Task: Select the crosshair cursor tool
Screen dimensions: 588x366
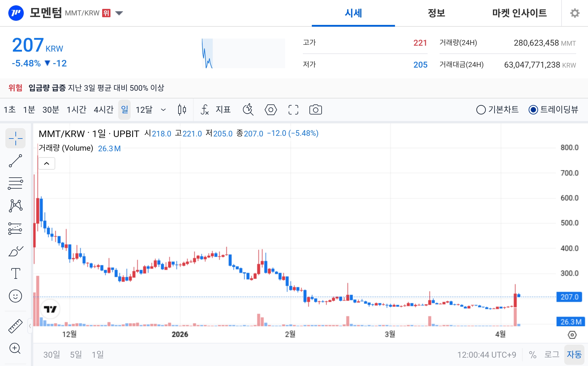Action: coord(15,138)
